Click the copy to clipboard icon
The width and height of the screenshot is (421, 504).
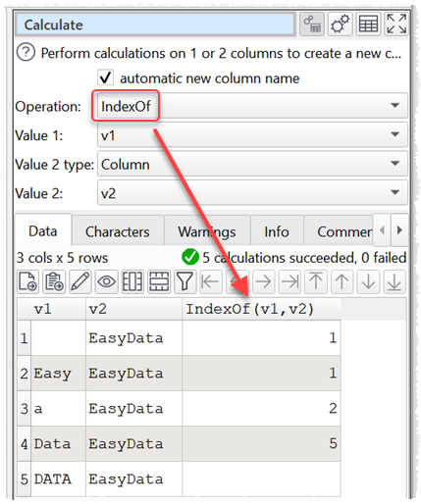[54, 281]
